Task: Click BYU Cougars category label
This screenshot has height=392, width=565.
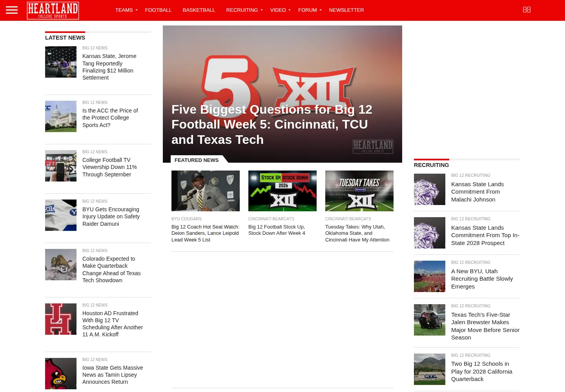Action: 186,219
